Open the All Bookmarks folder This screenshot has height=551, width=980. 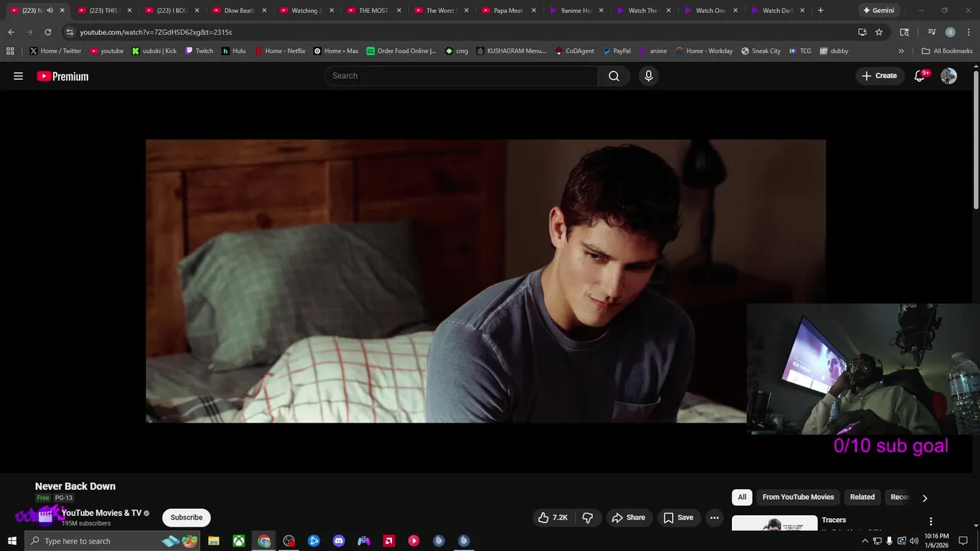947,51
